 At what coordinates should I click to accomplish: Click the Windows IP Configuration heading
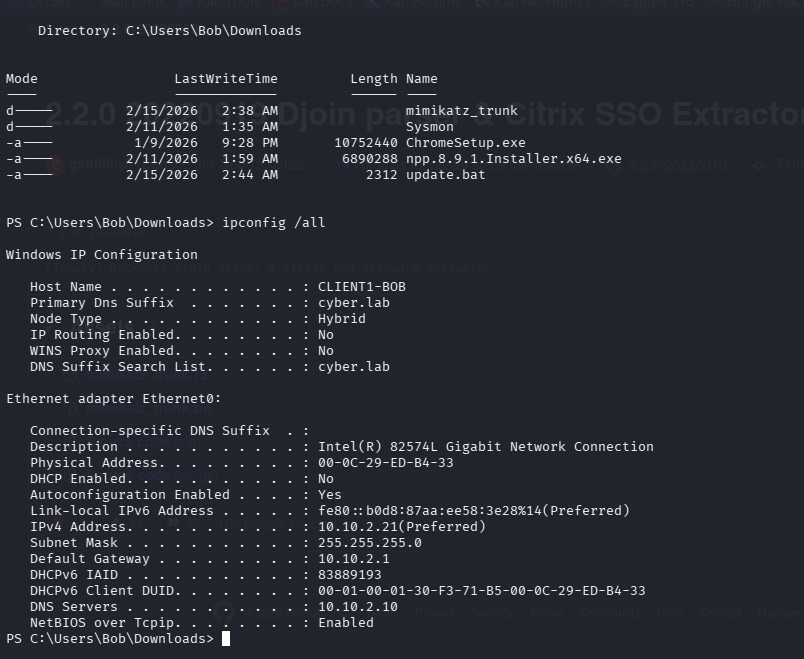pyautogui.click(x=102, y=255)
